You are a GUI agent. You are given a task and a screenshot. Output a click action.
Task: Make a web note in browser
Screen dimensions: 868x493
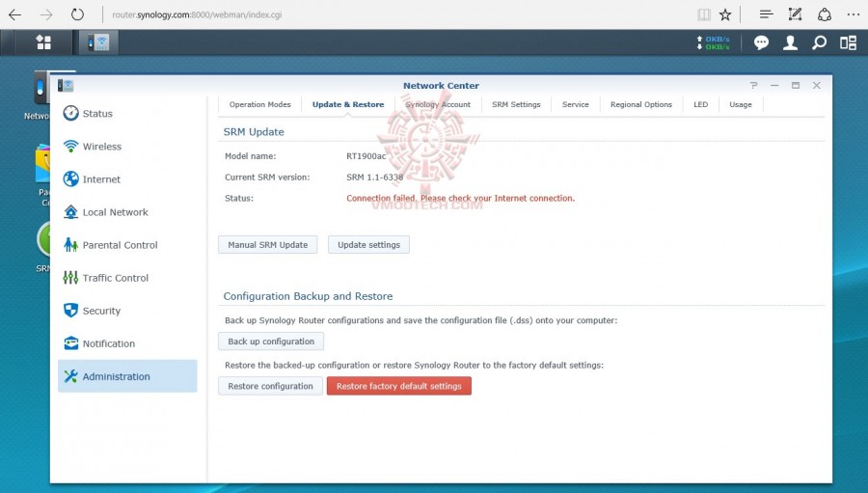(x=795, y=14)
